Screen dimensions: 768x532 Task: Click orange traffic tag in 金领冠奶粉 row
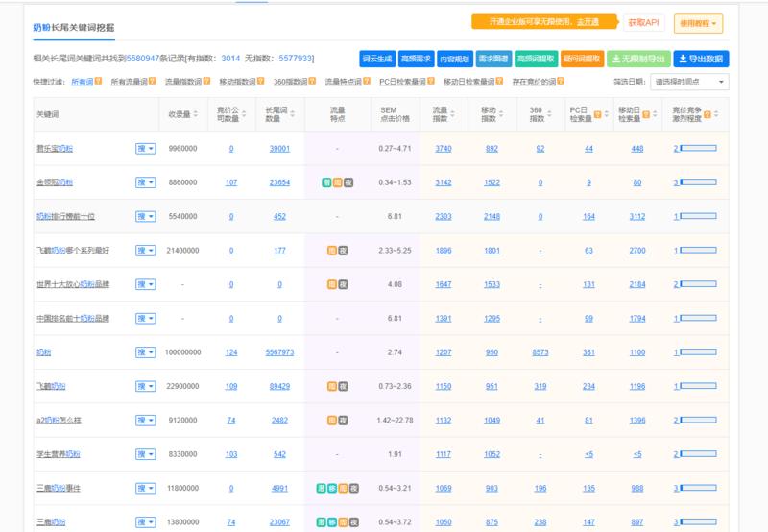click(337, 182)
